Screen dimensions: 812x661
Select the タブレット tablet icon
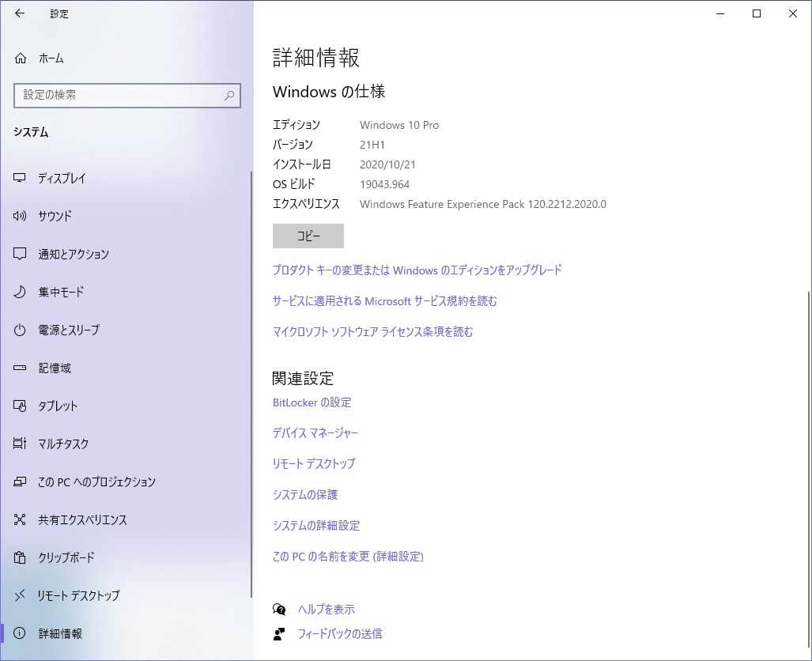(20, 406)
